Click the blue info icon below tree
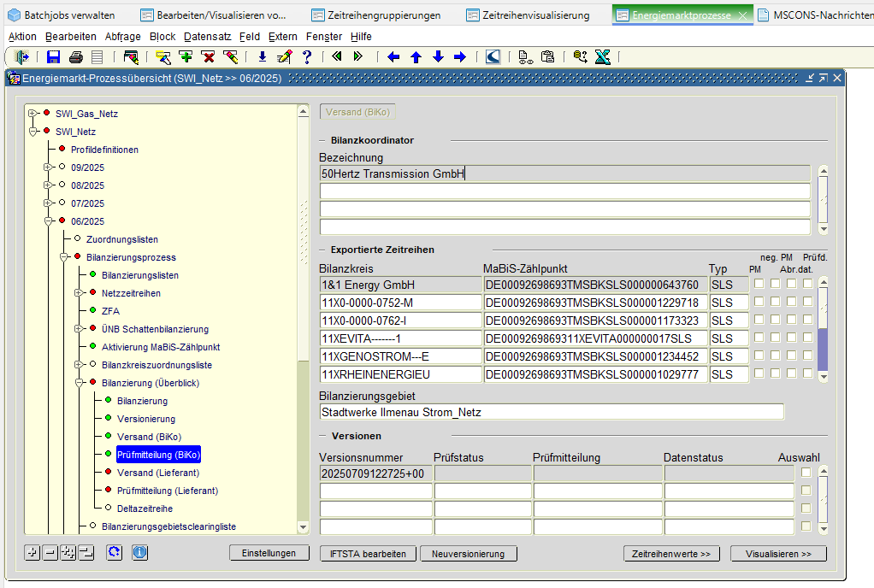 click(139, 553)
